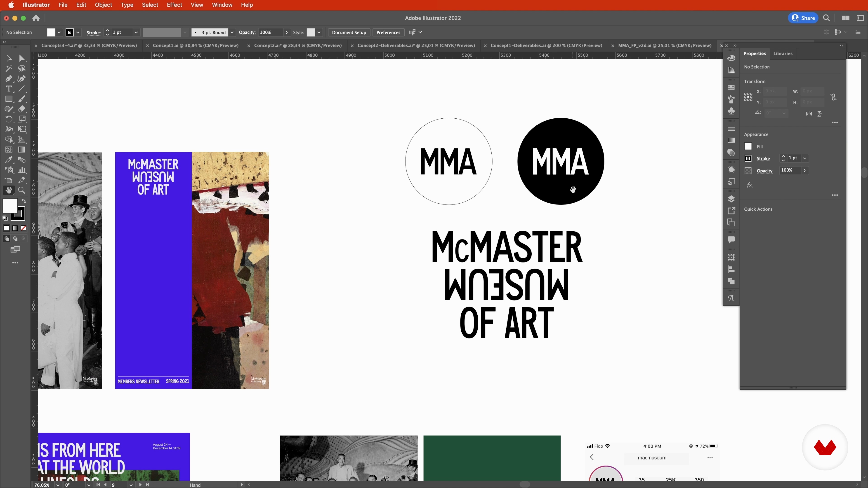The image size is (868, 488).
Task: Open the control bar Opacity slider arrow
Action: tap(286, 32)
